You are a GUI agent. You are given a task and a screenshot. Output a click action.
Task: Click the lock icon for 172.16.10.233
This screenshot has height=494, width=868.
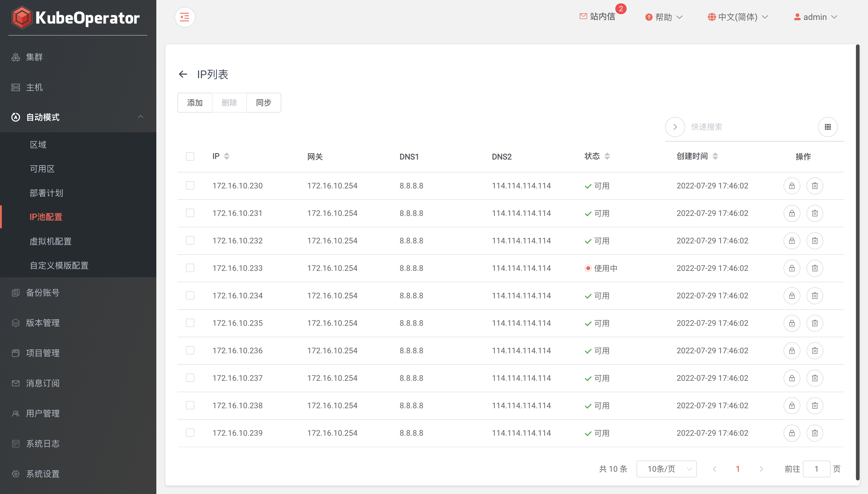(792, 268)
